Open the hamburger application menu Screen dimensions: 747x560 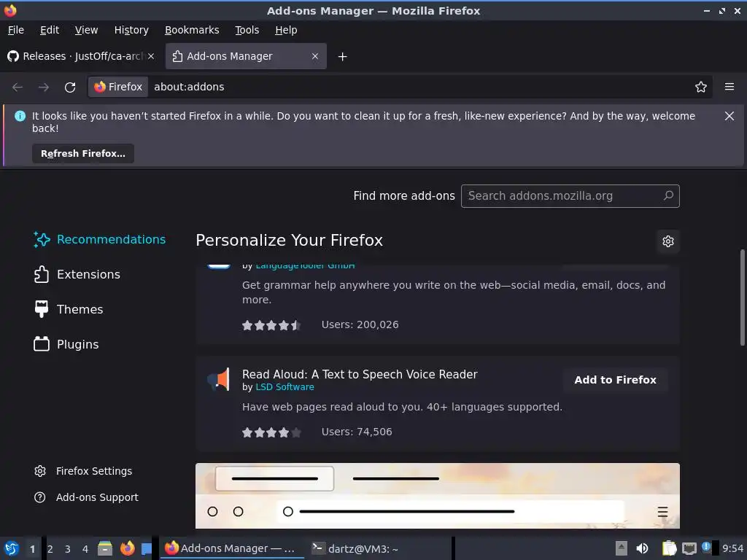[x=729, y=87]
